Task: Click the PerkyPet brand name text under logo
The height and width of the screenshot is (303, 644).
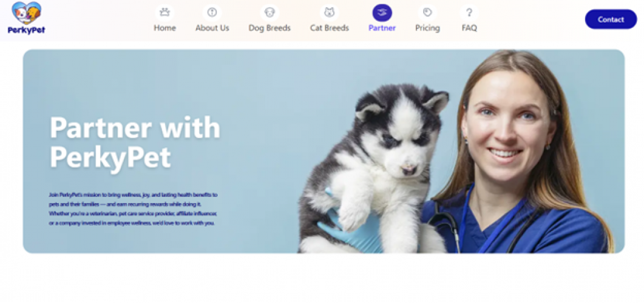Action: [26, 30]
